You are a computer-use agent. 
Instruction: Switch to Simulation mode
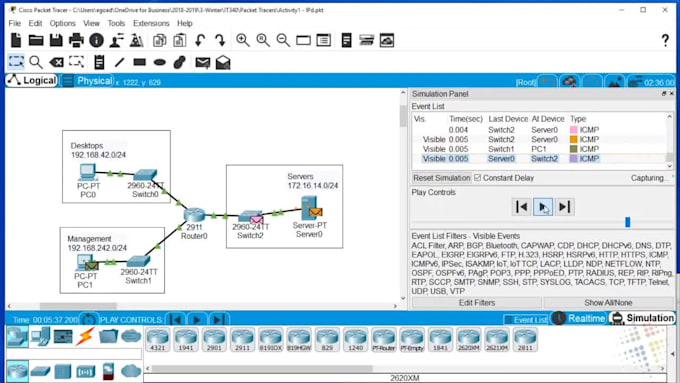click(643, 318)
